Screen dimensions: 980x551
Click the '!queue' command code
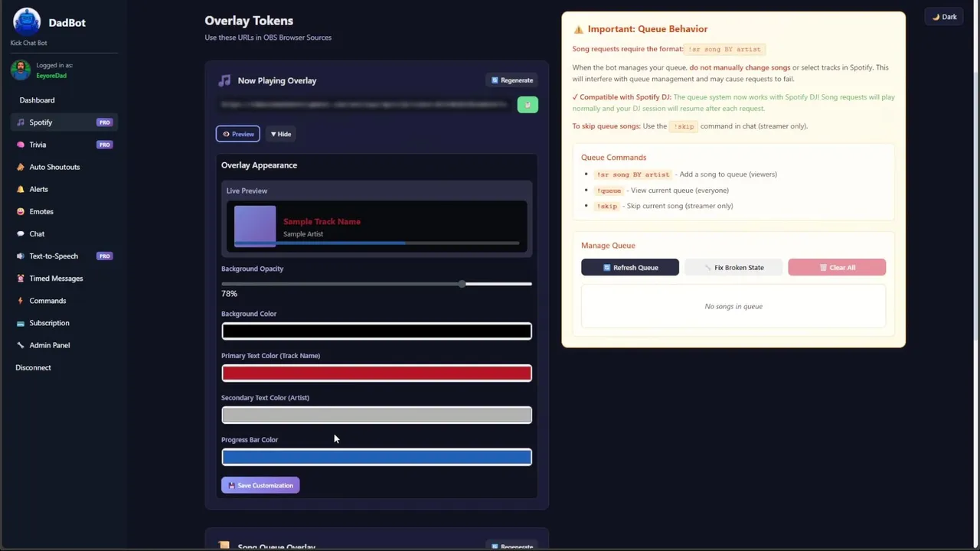pyautogui.click(x=609, y=190)
